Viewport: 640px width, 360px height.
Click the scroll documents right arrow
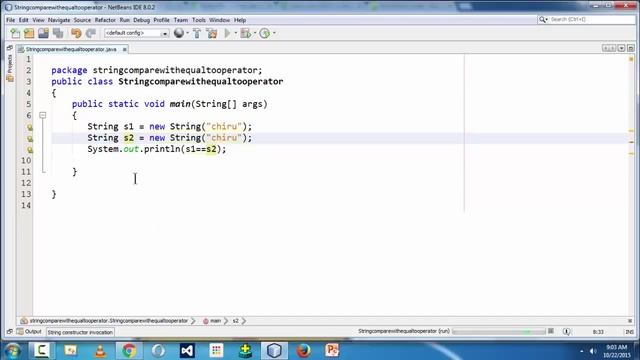coord(613,48)
